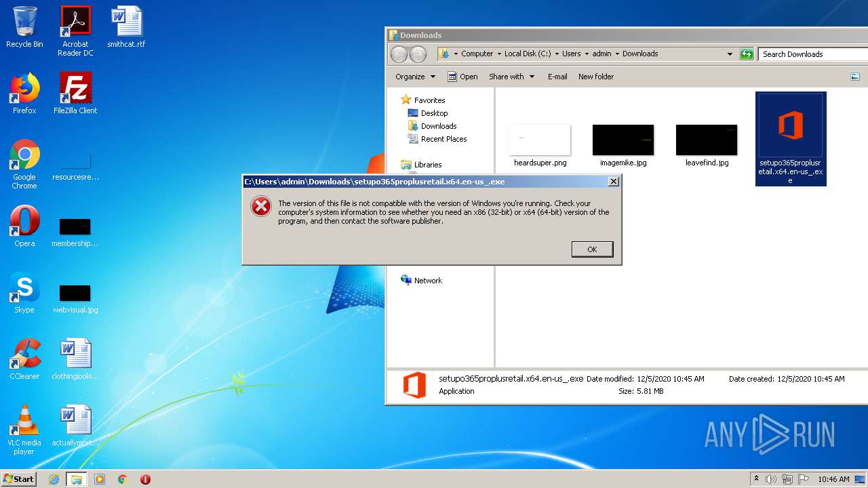Open Chrome from the taskbar
The height and width of the screenshot is (488, 868).
[x=123, y=479]
